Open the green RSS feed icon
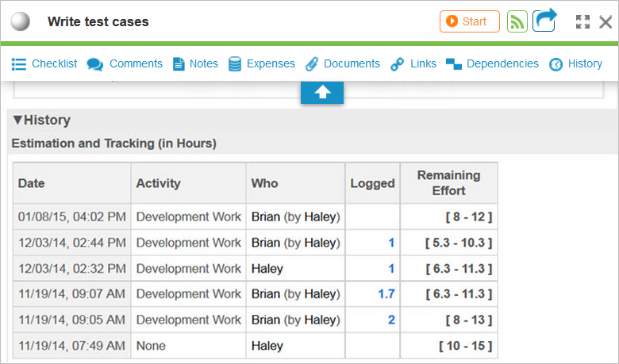619x364 pixels. tap(517, 21)
